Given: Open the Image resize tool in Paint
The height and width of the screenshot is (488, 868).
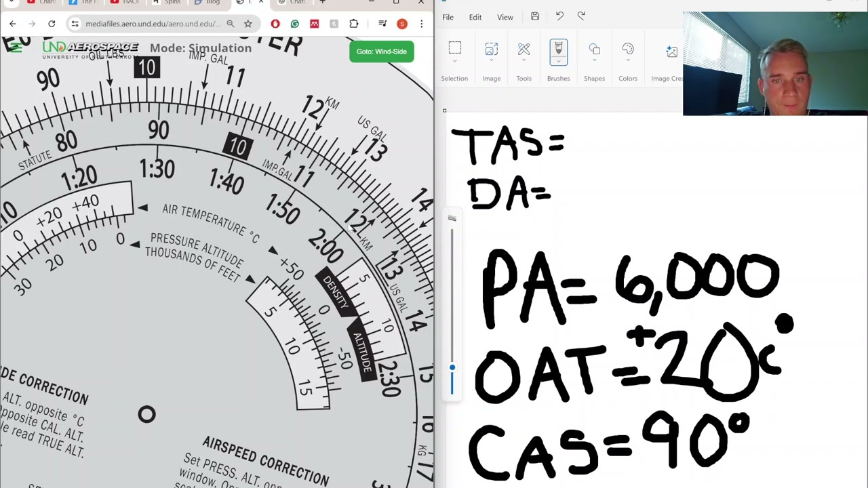Looking at the screenshot, I should coord(492,49).
